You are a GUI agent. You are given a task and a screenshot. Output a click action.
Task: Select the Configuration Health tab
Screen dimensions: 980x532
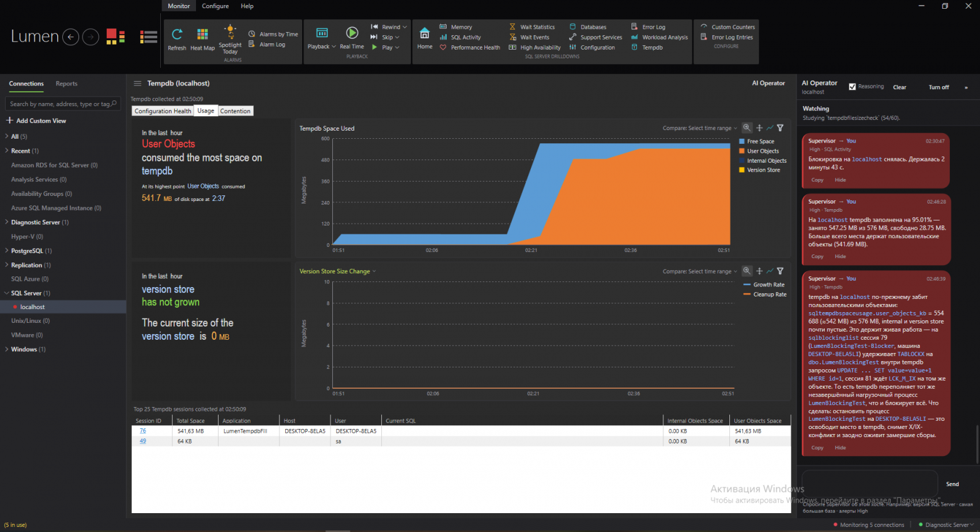click(163, 111)
